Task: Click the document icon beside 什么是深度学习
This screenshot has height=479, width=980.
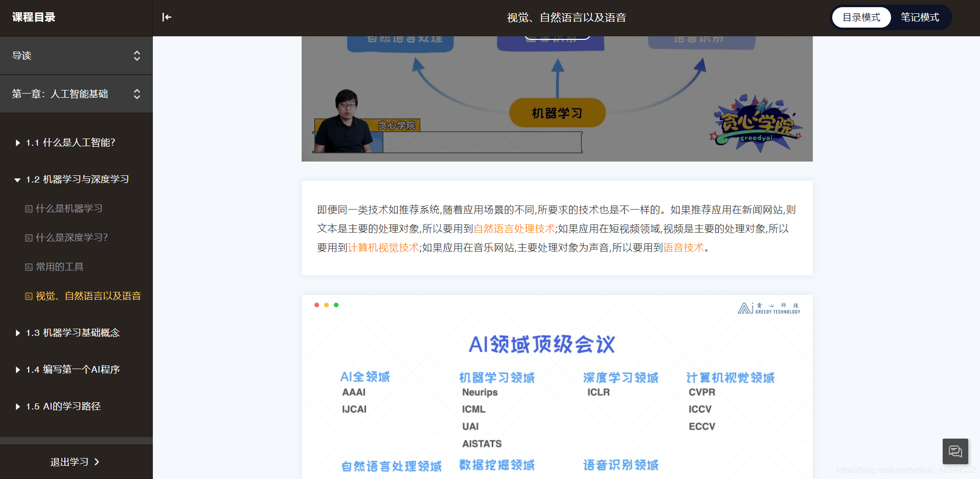Action: pyautogui.click(x=28, y=237)
